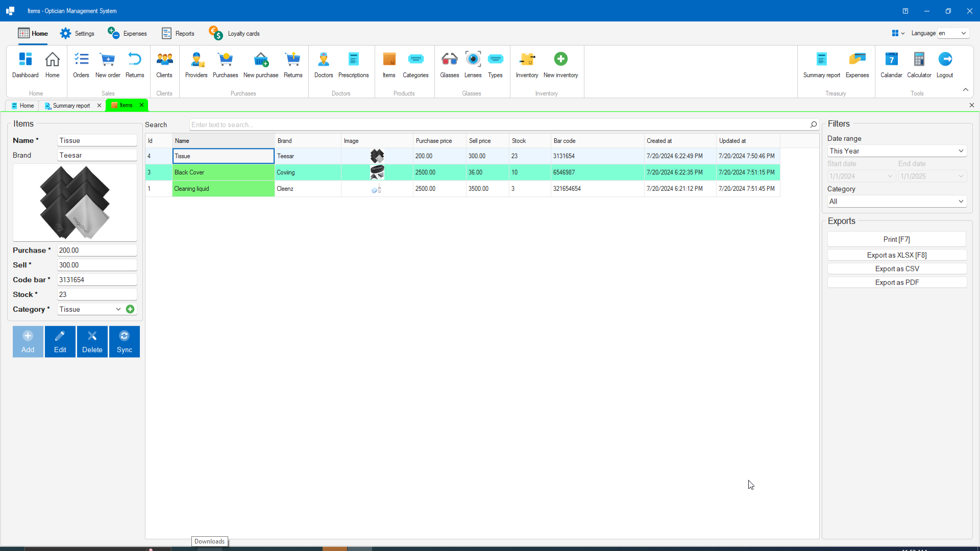Click the Export as PDF button
The width and height of the screenshot is (980, 551).
click(x=897, y=283)
